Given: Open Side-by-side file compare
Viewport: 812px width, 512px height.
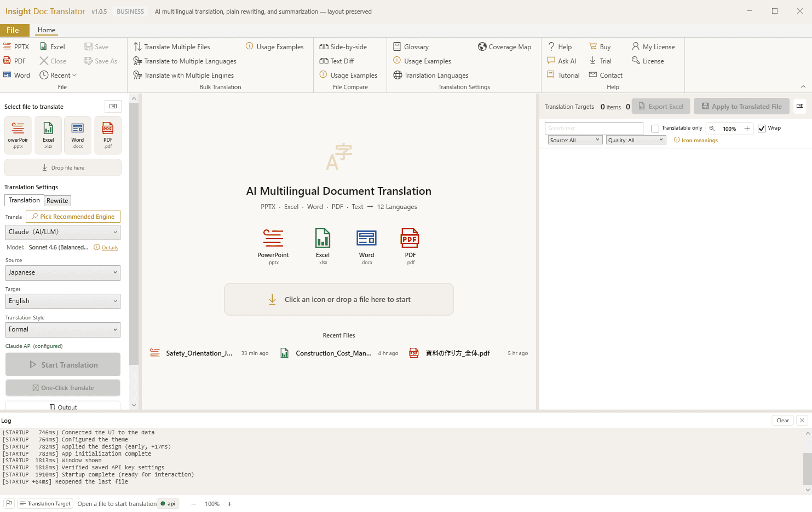Looking at the screenshot, I should tap(343, 47).
